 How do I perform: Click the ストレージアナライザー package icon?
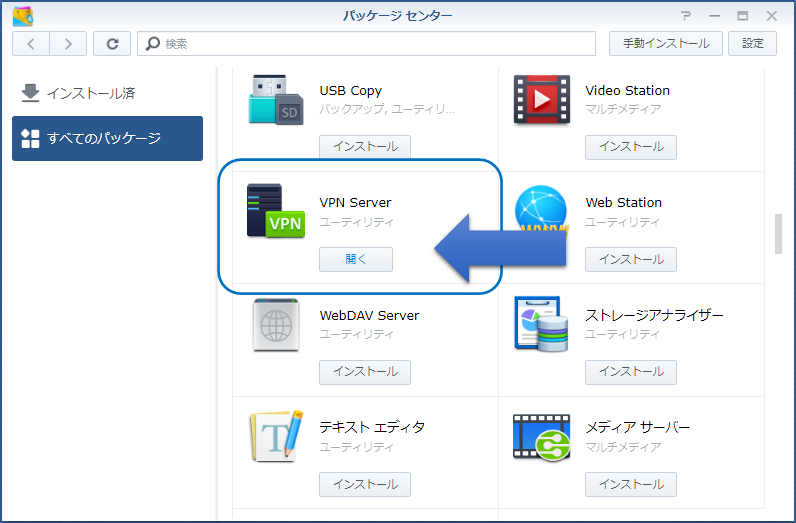pos(541,324)
